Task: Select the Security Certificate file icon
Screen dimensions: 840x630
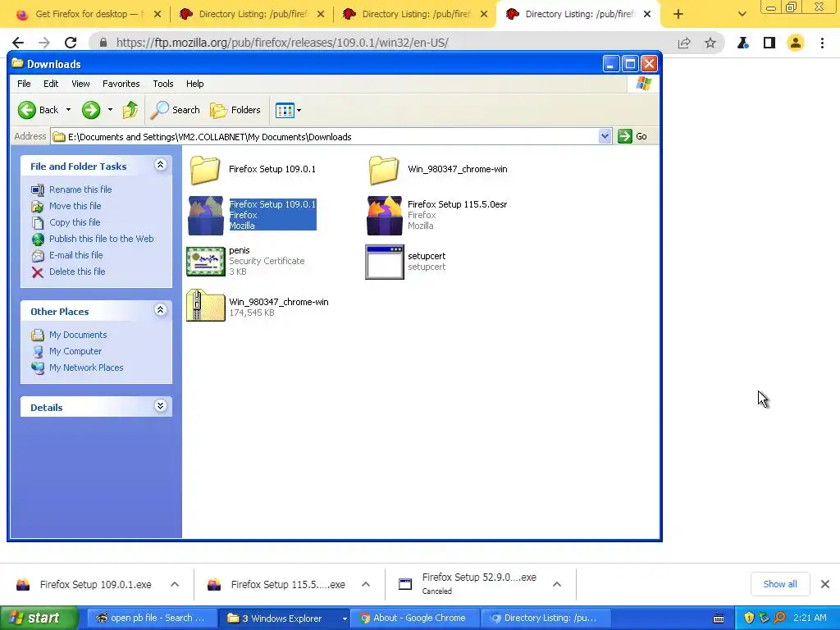Action: point(206,262)
